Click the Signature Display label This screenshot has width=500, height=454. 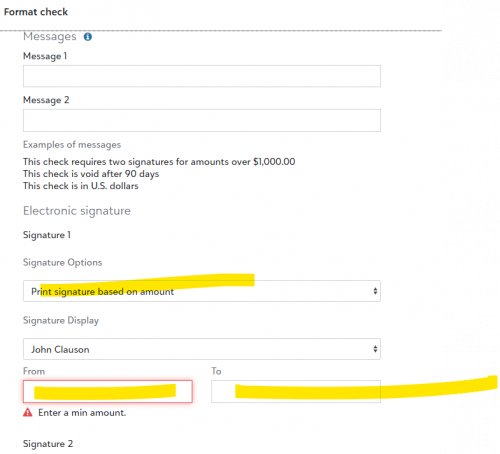[x=61, y=320]
